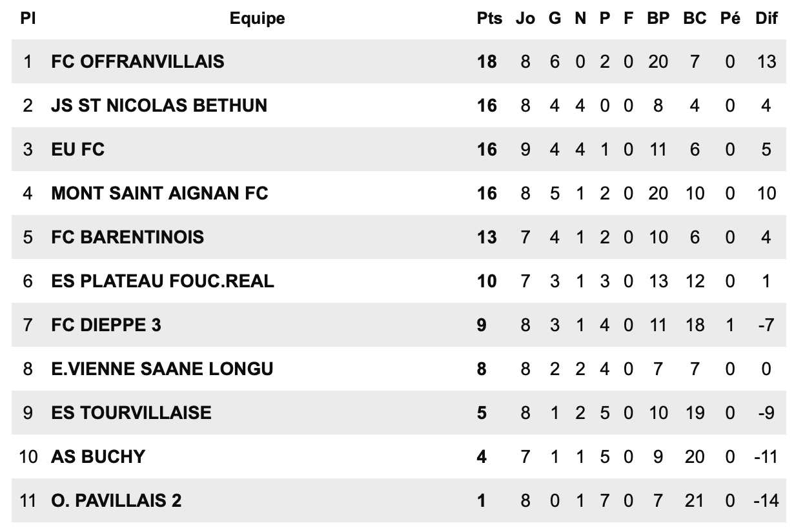Screen dimensions: 794x532
Task: Click FC OFFRANVILLAIS points value 18
Action: 487,61
